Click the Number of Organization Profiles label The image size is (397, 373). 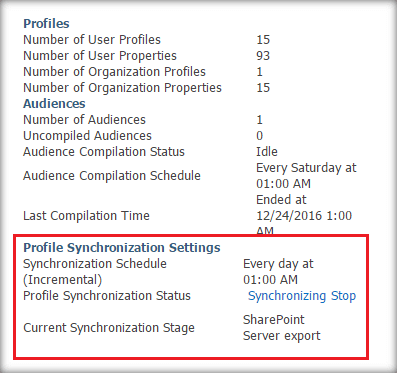click(x=115, y=72)
